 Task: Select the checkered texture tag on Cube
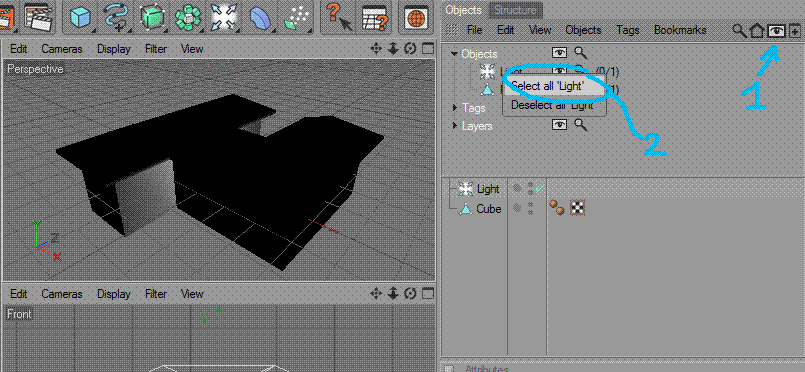click(578, 207)
